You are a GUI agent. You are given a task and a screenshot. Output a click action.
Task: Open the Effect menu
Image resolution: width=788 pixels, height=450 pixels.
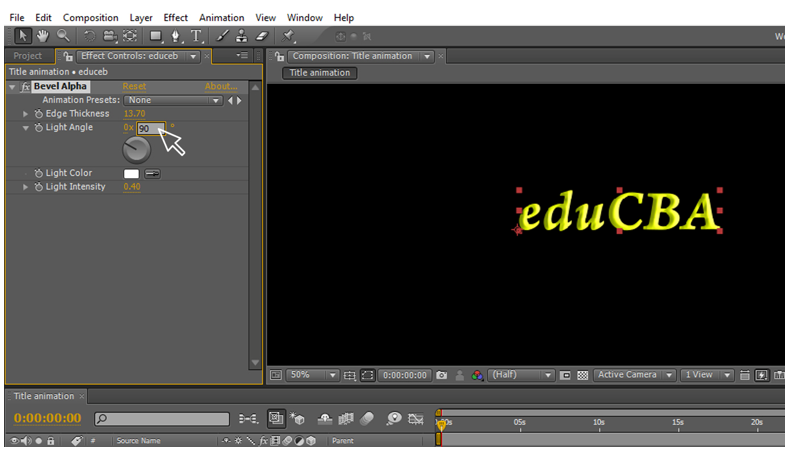pyautogui.click(x=175, y=18)
